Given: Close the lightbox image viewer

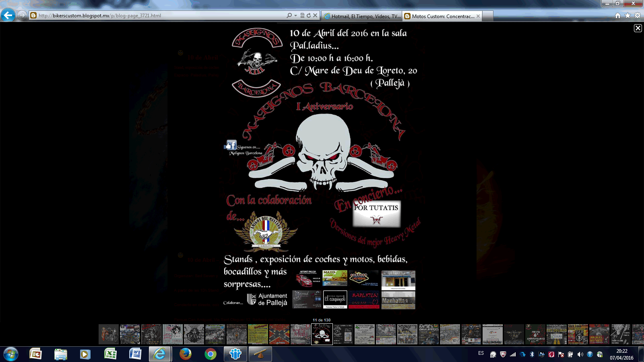Looking at the screenshot, I should (638, 28).
